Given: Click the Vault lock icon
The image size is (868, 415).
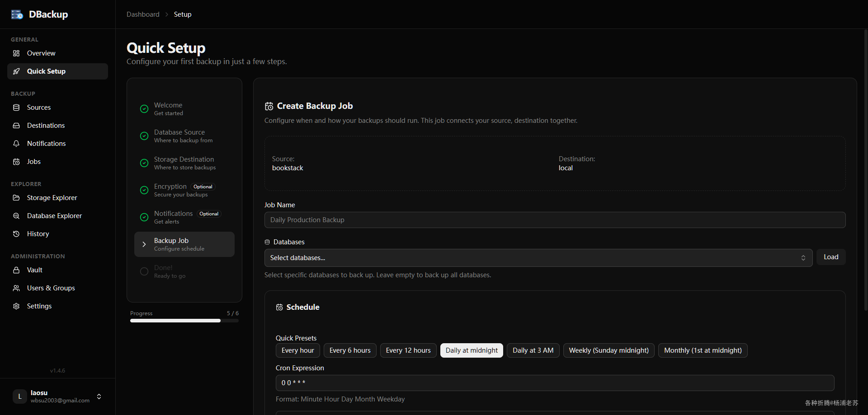Looking at the screenshot, I should (16, 270).
